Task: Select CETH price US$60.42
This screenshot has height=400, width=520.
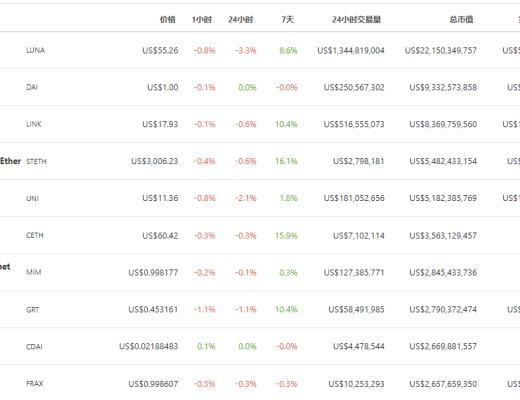Action: click(x=160, y=236)
